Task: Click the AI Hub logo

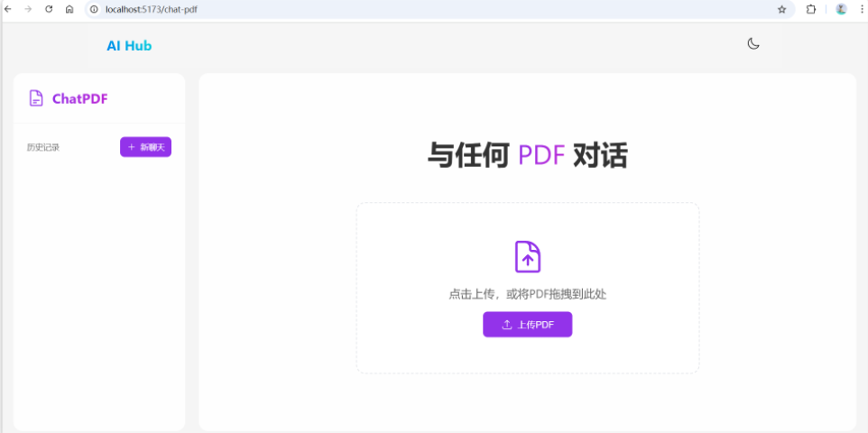Action: coord(129,46)
